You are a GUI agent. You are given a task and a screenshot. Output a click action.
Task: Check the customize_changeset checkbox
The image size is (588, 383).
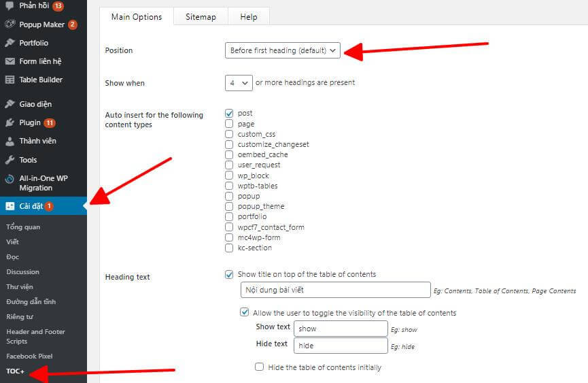tap(229, 144)
